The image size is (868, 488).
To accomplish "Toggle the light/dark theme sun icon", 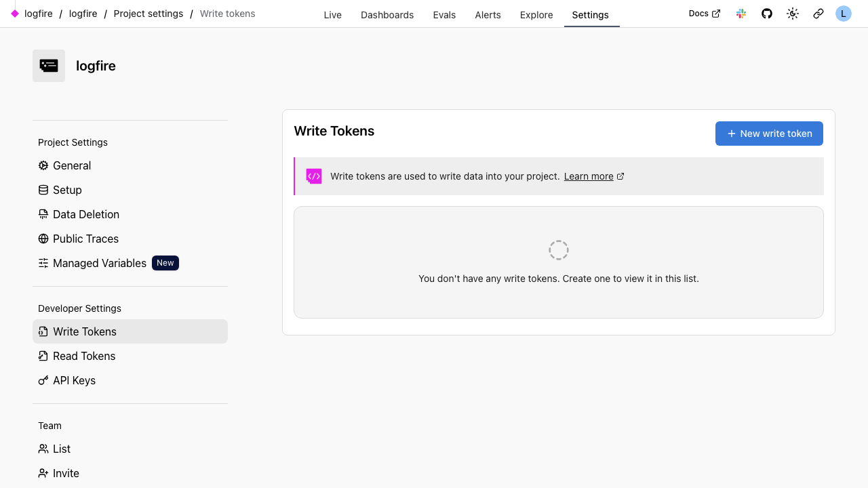I will pyautogui.click(x=793, y=14).
